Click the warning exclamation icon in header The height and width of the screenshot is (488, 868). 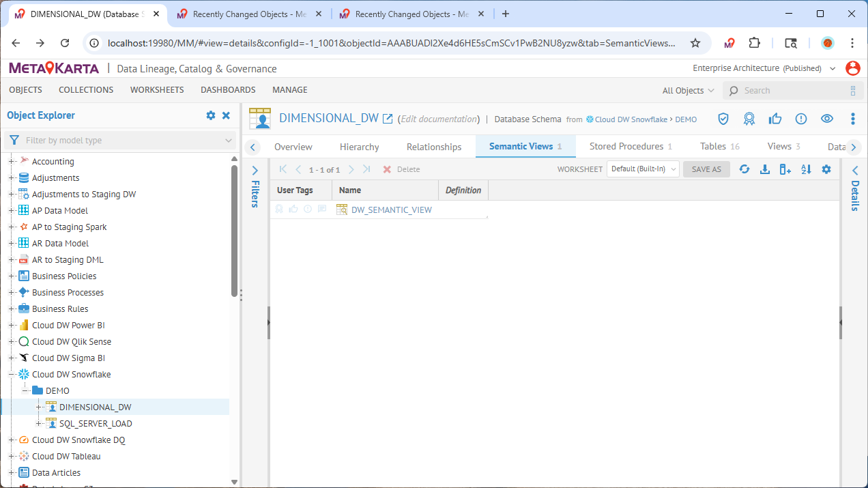click(x=801, y=119)
